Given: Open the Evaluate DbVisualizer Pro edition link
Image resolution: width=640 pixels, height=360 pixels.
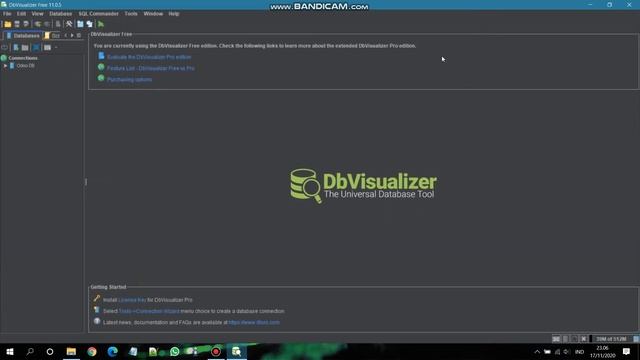Looking at the screenshot, I should [x=149, y=57].
